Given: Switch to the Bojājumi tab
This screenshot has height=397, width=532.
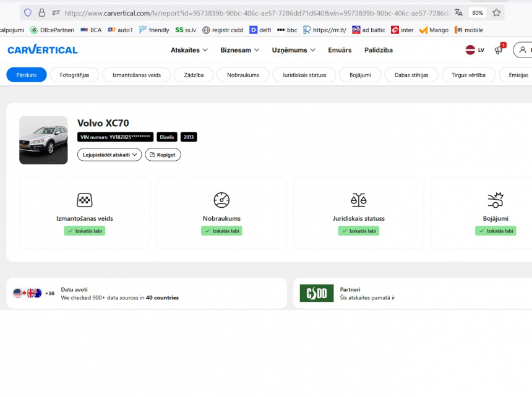Looking at the screenshot, I should pyautogui.click(x=360, y=75).
